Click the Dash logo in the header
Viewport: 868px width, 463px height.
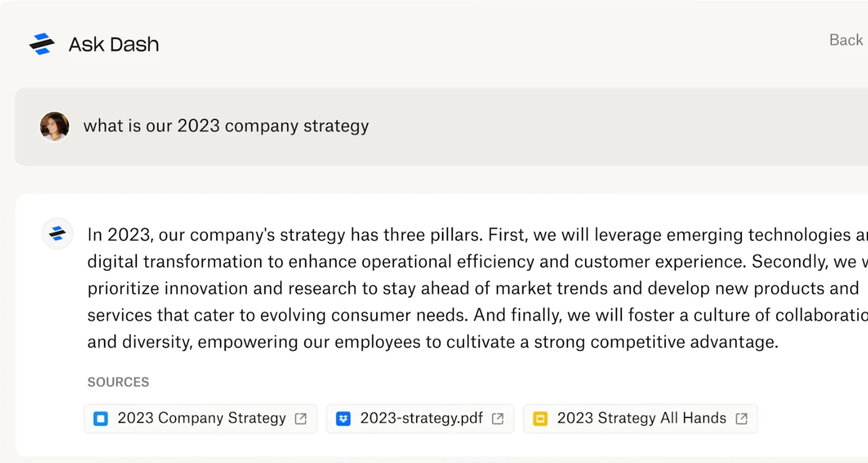pyautogui.click(x=42, y=44)
